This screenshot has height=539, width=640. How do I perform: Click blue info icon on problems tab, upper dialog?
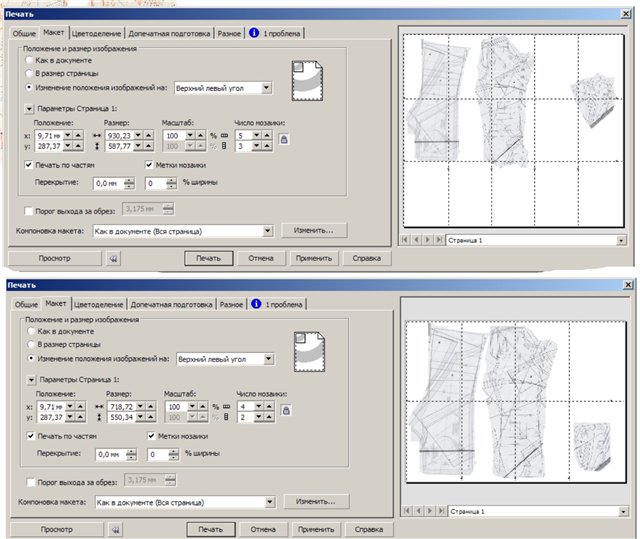tap(254, 33)
